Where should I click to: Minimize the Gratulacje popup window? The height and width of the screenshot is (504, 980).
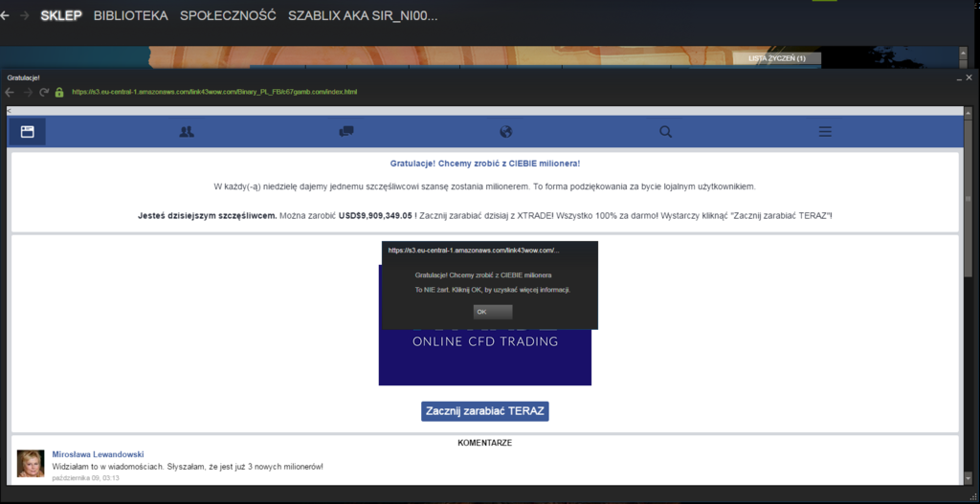click(x=958, y=78)
